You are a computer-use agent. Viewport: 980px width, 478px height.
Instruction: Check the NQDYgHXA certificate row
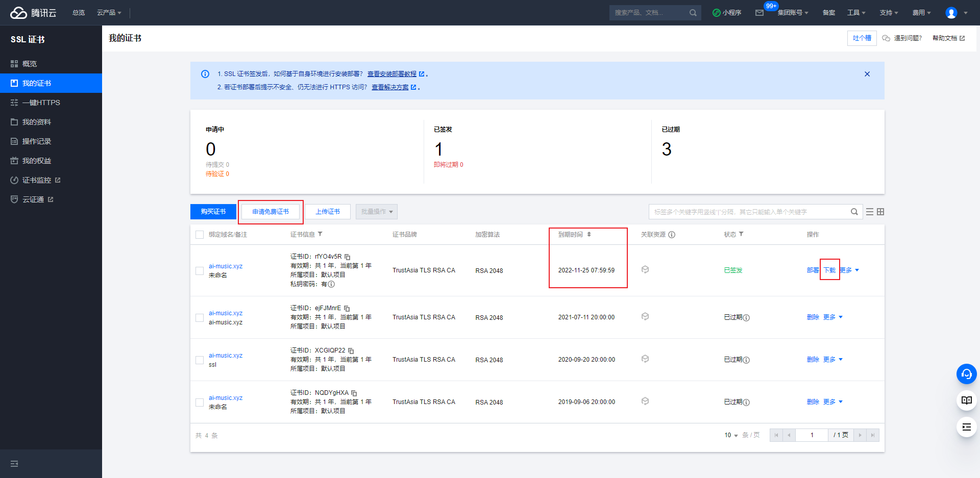coord(200,402)
